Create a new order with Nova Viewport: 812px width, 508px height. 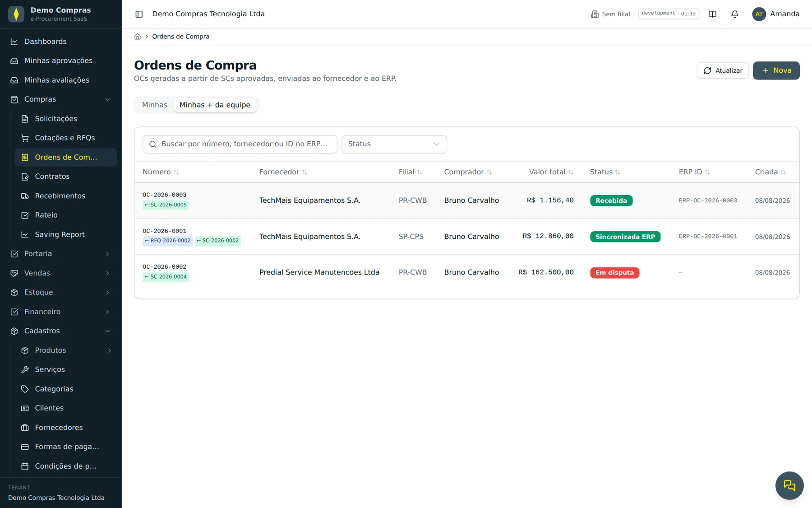[x=776, y=70]
